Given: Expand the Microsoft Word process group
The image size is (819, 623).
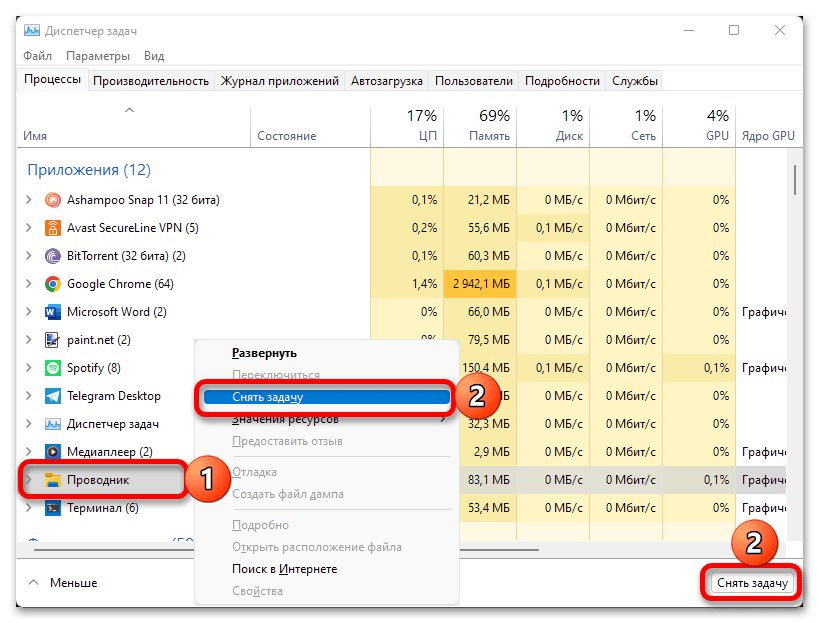Looking at the screenshot, I should point(29,312).
